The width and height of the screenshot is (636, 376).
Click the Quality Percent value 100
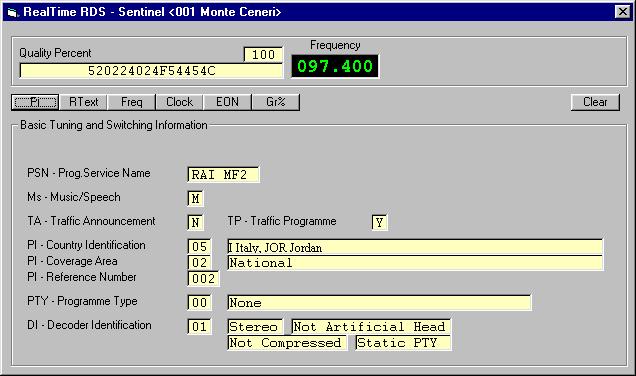[263, 55]
